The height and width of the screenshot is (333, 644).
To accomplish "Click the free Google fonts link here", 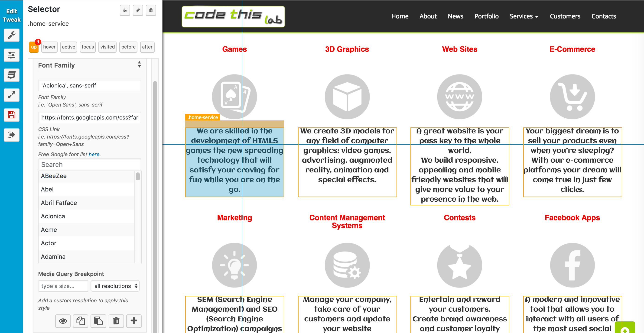I will pos(94,154).
